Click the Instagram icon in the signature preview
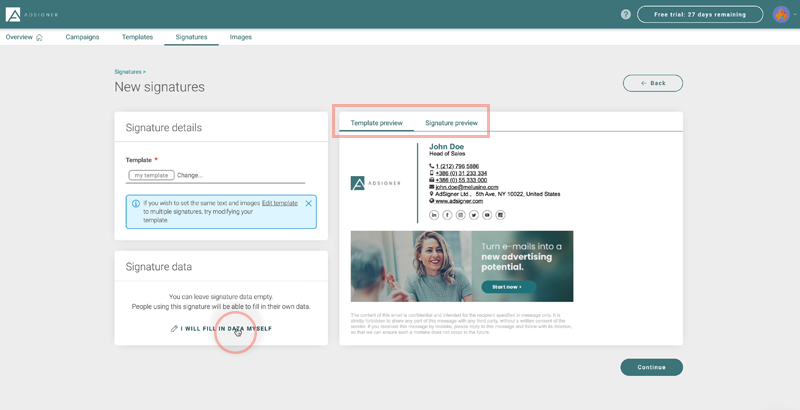 tap(460, 215)
